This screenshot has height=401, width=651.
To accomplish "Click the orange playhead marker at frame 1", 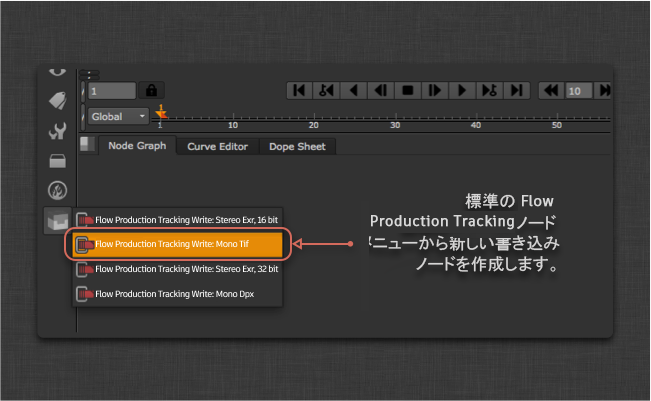I will pyautogui.click(x=161, y=113).
